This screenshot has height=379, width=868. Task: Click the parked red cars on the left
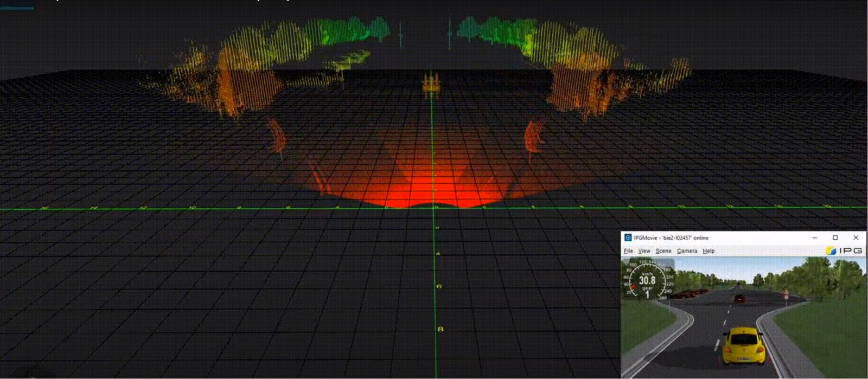pyautogui.click(x=692, y=293)
